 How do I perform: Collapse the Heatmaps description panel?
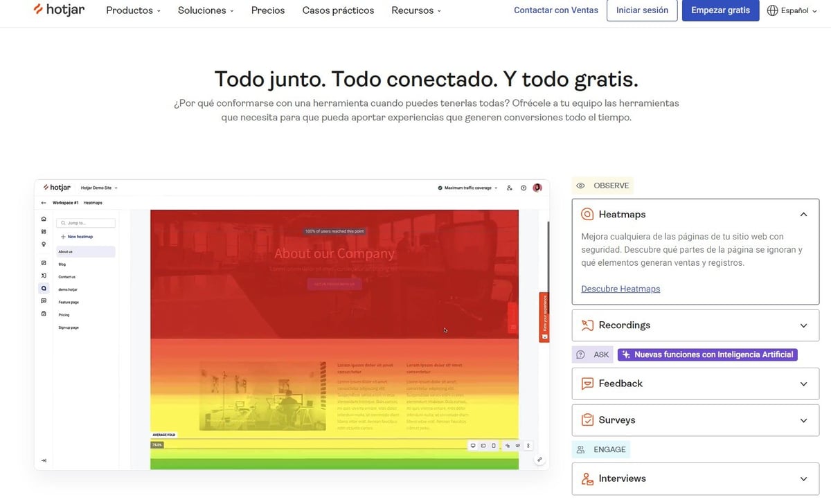(x=803, y=214)
